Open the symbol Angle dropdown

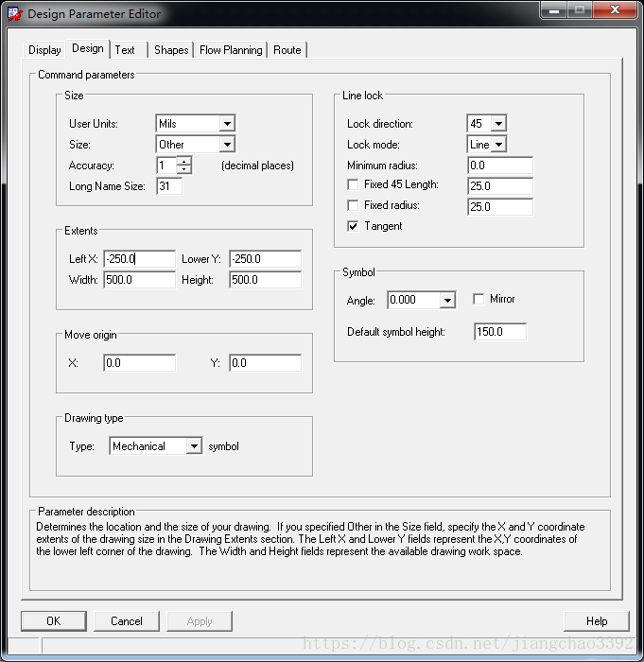448,301
